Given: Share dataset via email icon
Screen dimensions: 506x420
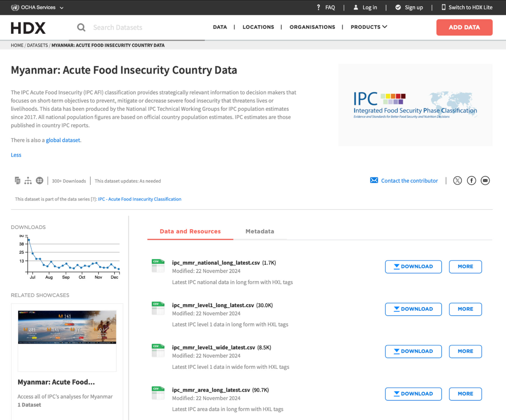Looking at the screenshot, I should pyautogui.click(x=485, y=181).
